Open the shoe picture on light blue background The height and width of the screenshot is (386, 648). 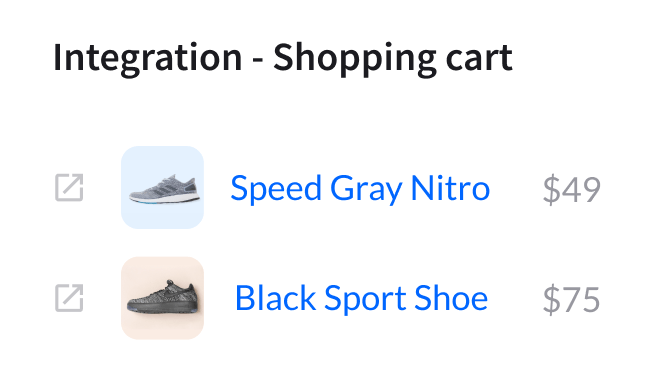pos(162,187)
